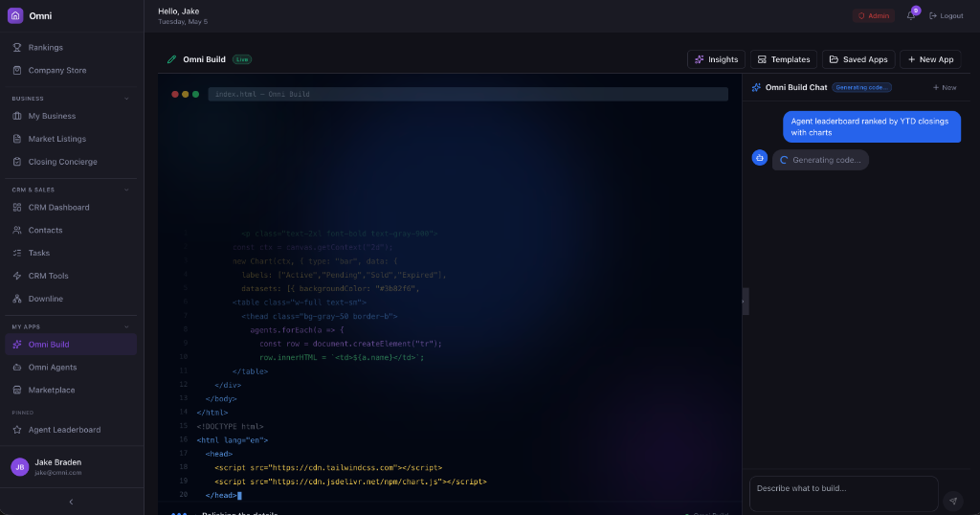This screenshot has height=515, width=980.
Task: Click Closing Concierge clipboard icon
Action: [x=17, y=161]
